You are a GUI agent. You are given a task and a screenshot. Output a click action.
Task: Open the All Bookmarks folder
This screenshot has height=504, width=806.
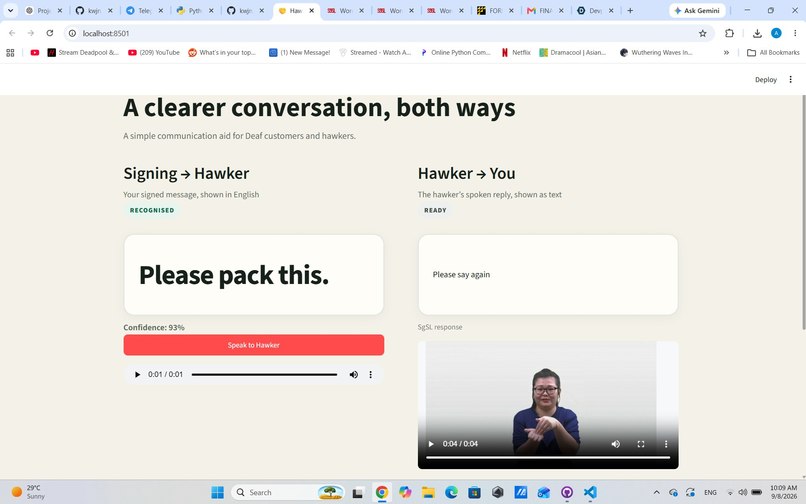[773, 52]
